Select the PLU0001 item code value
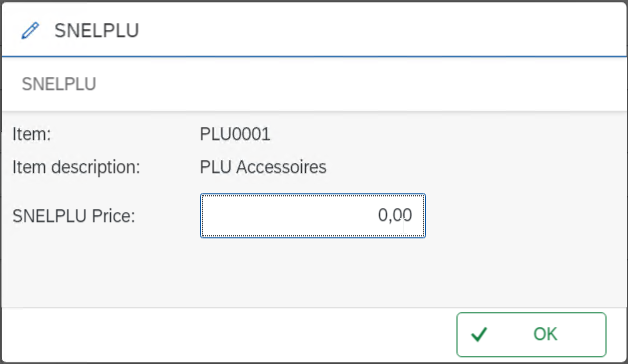This screenshot has width=628, height=364. pyautogui.click(x=235, y=134)
